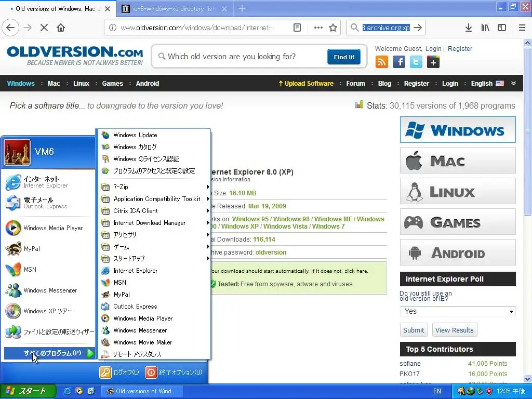Viewport: 532px width, 399px height.
Task: Expand the English language chevron
Action: [513, 83]
